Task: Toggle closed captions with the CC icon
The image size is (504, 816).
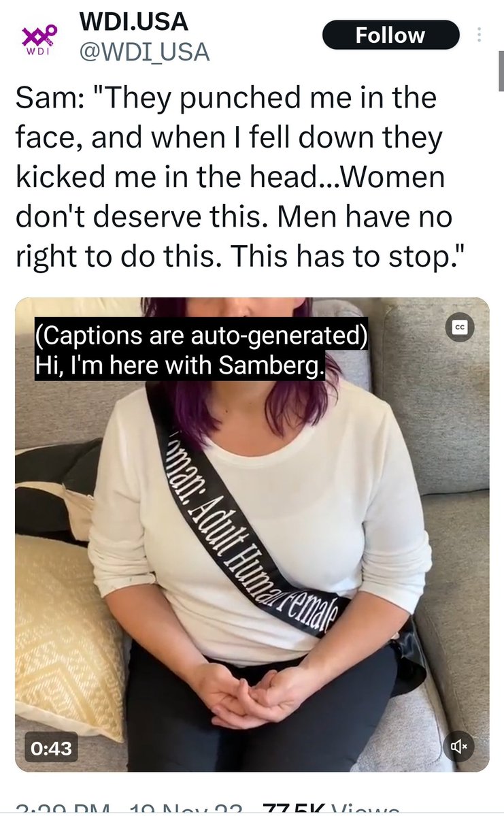Action: [460, 327]
